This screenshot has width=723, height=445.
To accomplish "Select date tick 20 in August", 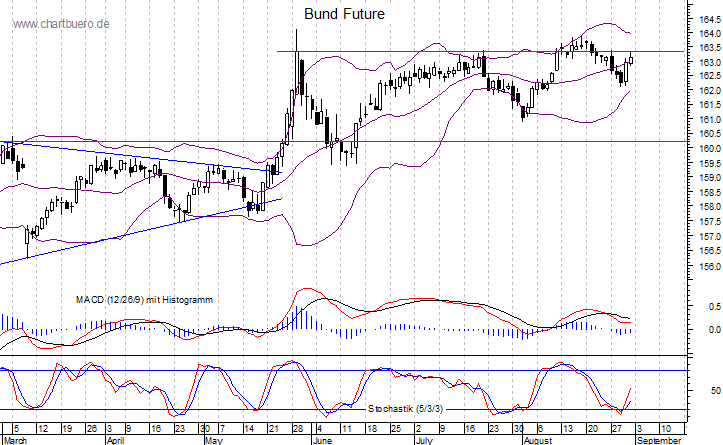I will [593, 429].
